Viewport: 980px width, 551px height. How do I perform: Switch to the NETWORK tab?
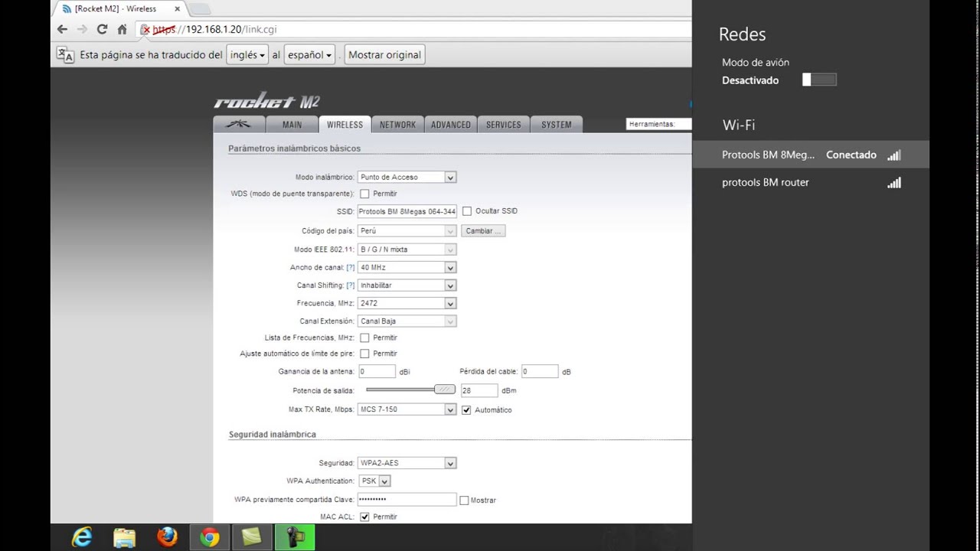coord(398,124)
